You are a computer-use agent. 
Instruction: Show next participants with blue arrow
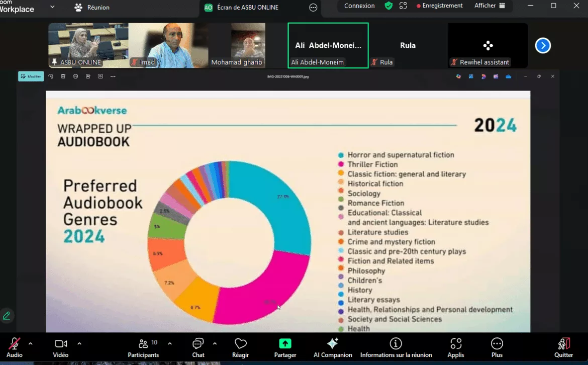coord(543,46)
